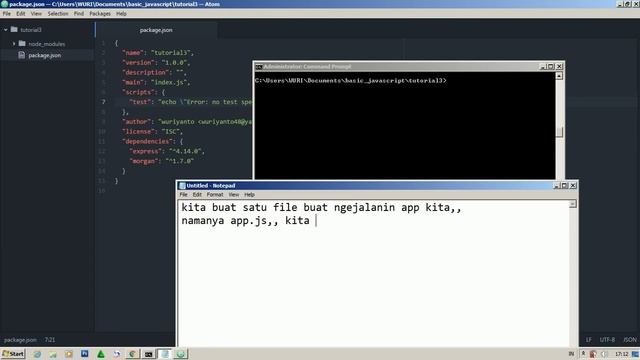The height and width of the screenshot is (360, 640).
Task: Switch to the Atom taskbar button
Action: click(181, 354)
